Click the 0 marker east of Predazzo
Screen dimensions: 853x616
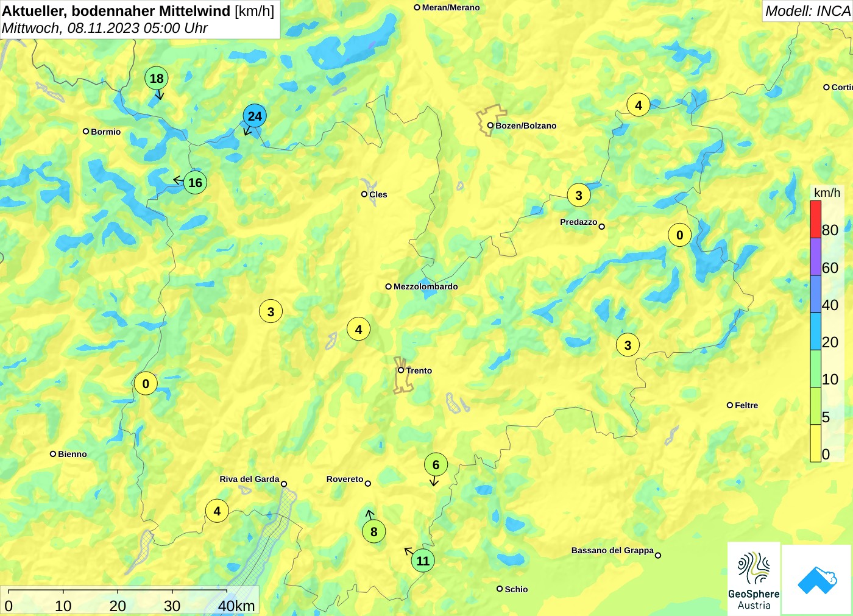pos(680,235)
